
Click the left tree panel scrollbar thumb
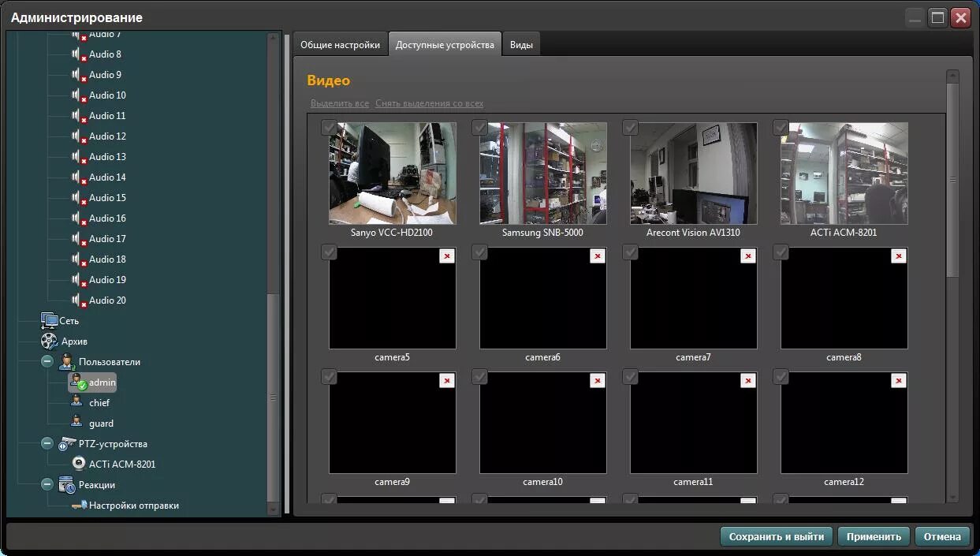coord(274,398)
